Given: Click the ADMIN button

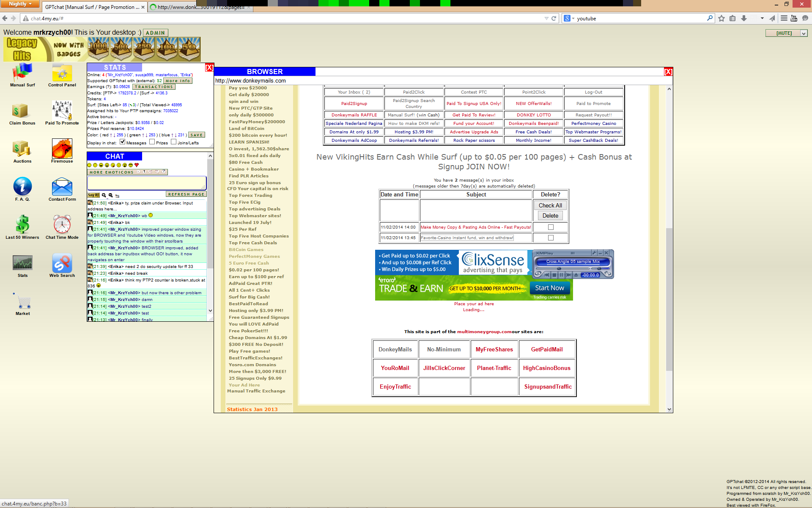Looking at the screenshot, I should point(155,33).
